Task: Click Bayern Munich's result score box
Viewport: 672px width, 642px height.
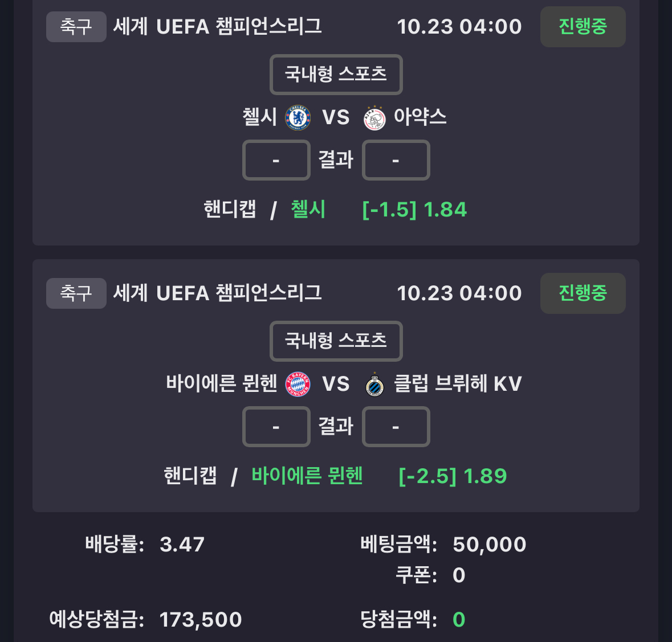Action: point(276,427)
